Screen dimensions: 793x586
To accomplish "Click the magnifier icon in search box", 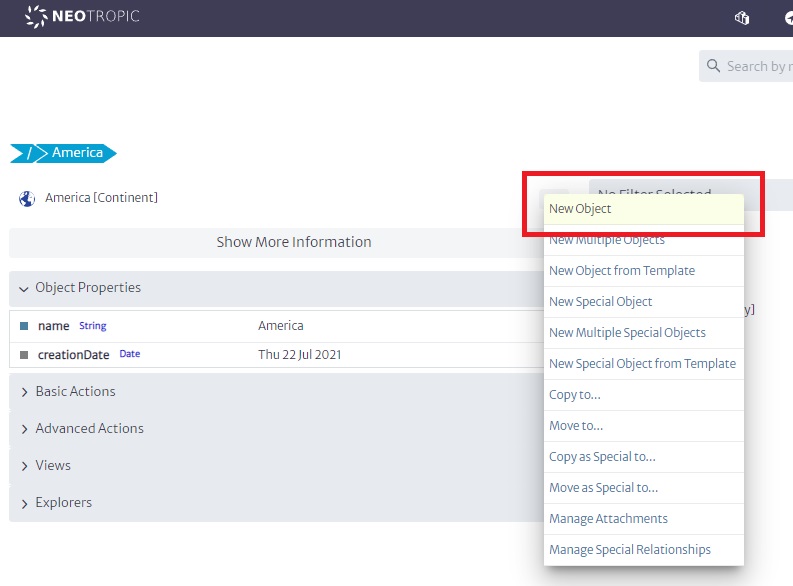I will 713,66.
